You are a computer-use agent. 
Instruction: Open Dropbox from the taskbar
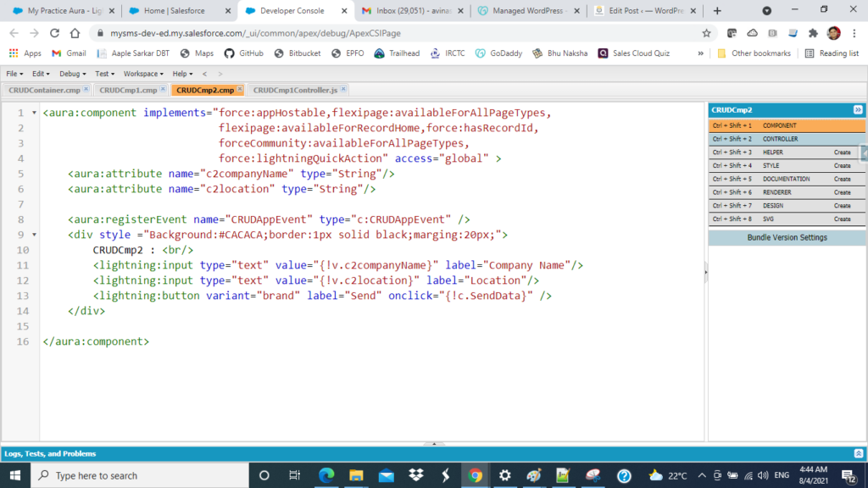point(415,475)
